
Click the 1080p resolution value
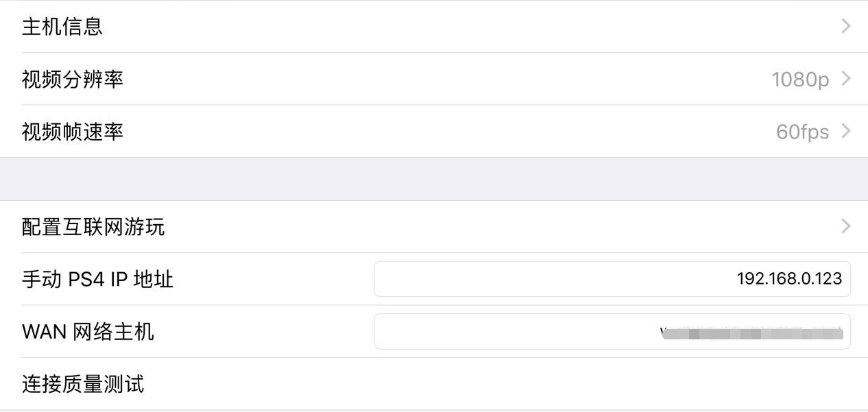click(x=800, y=80)
